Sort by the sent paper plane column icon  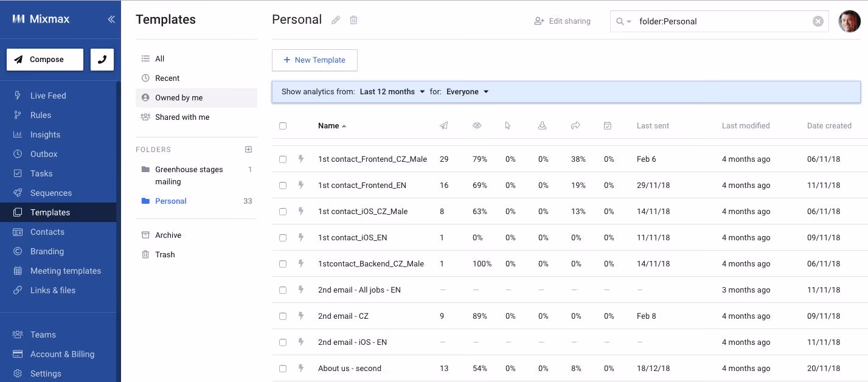444,126
